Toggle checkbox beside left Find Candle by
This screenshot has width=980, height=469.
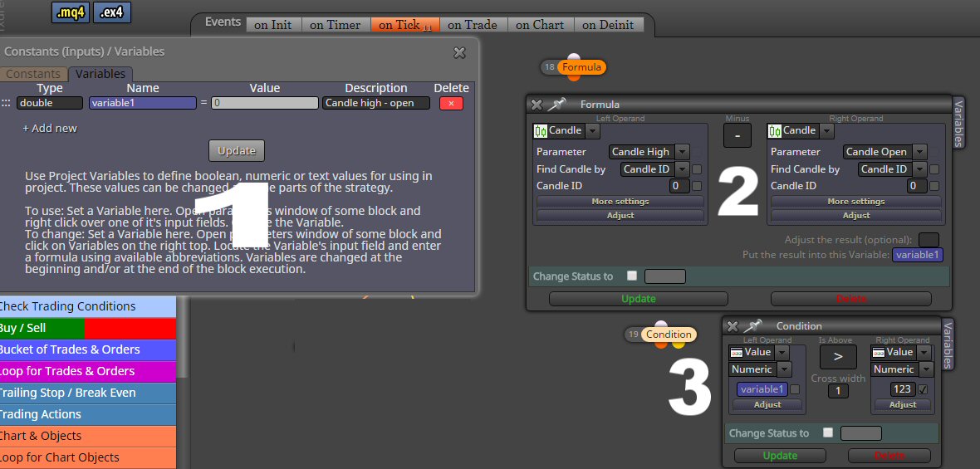tap(697, 169)
